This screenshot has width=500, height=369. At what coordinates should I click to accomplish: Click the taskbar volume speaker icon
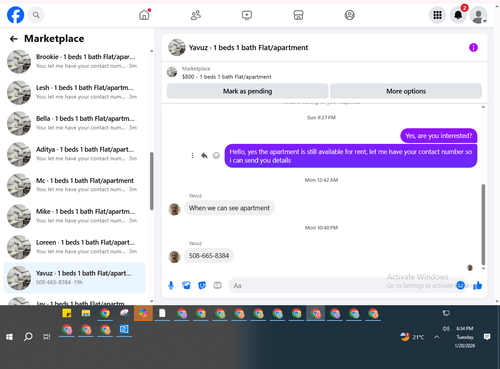[x=446, y=328]
